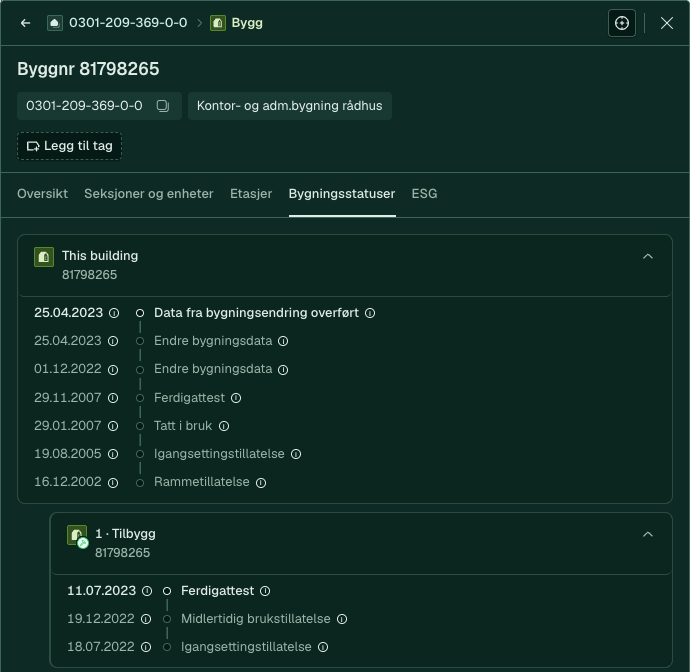Viewport: 690px width, 672px height.
Task: Click the 1 · Tilbygg title text
Action: [x=125, y=534]
